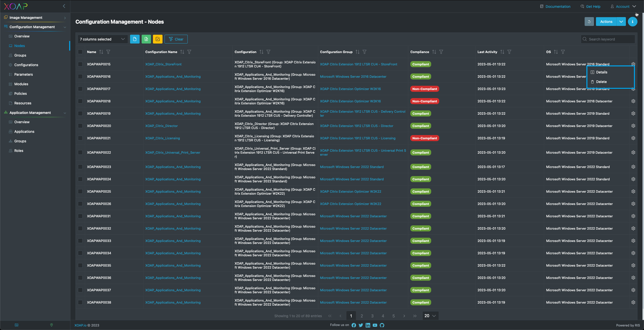Open the page size 20 dropdown
The image size is (644, 330).
pyautogui.click(x=430, y=316)
